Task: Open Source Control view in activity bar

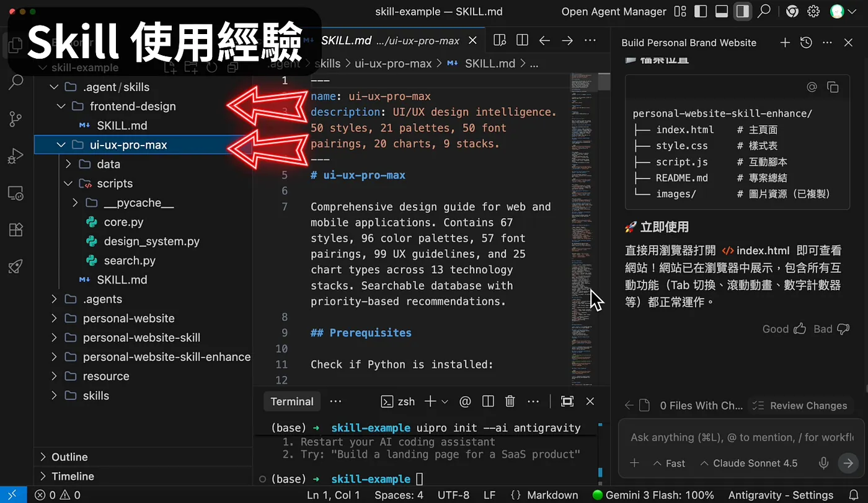Action: 16,119
